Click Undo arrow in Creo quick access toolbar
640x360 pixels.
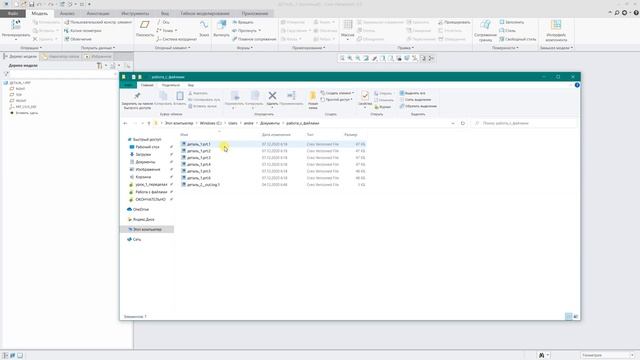click(40, 4)
